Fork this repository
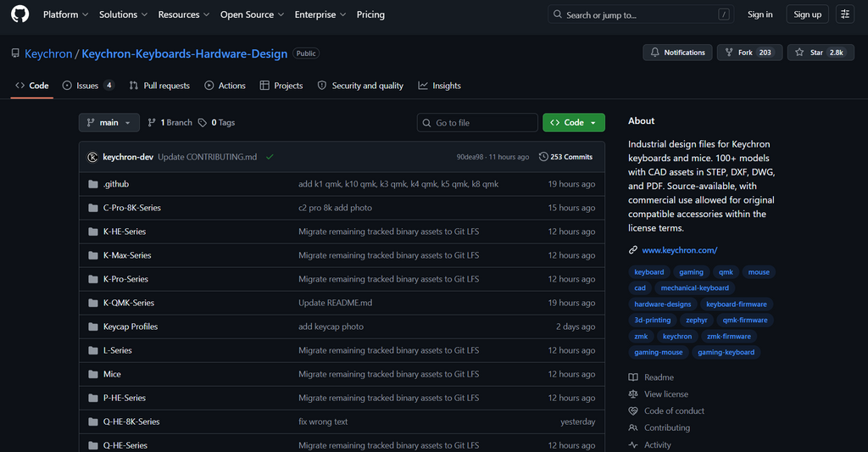This screenshot has width=868, height=452. click(x=746, y=53)
